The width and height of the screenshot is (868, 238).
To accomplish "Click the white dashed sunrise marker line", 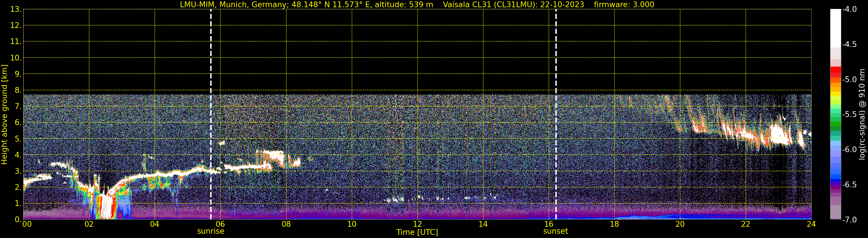I will [211, 114].
